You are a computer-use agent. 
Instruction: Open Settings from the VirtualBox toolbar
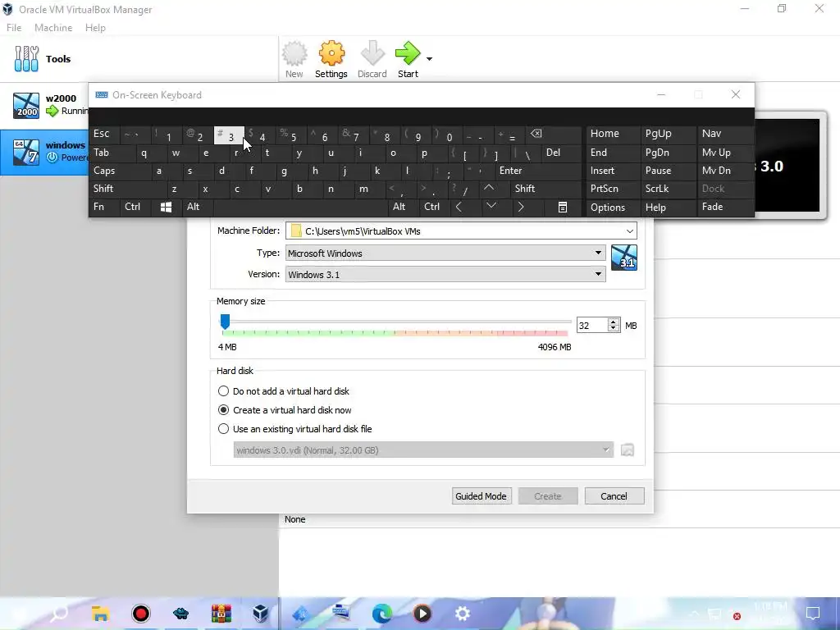[x=331, y=59]
